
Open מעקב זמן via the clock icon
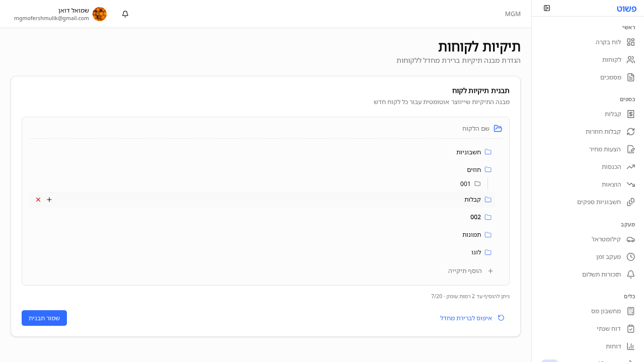coord(631,256)
